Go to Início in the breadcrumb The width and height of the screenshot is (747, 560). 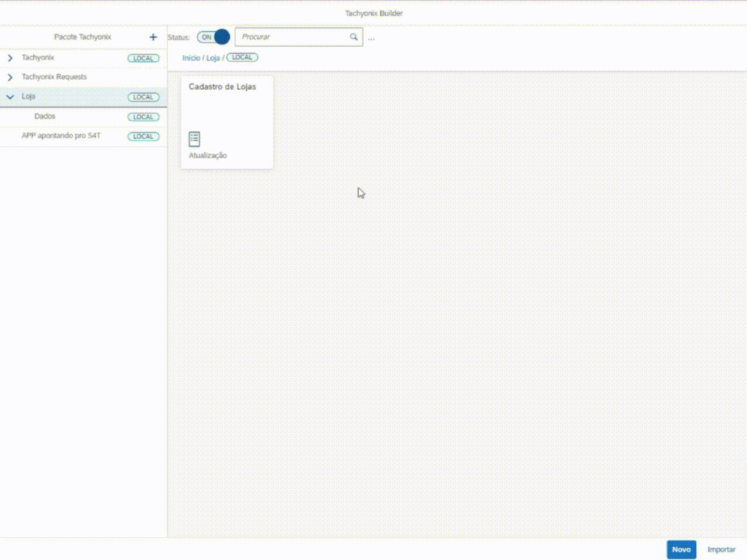coord(191,58)
